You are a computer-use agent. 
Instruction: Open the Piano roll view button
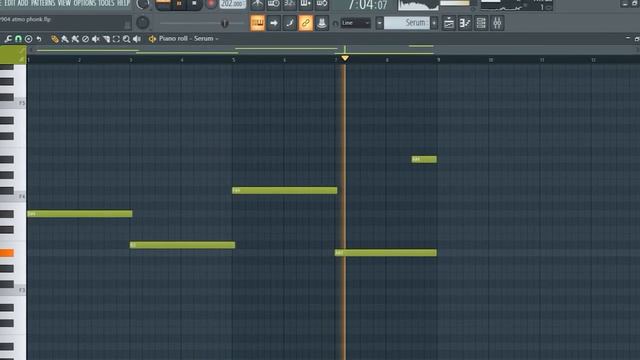tap(465, 23)
